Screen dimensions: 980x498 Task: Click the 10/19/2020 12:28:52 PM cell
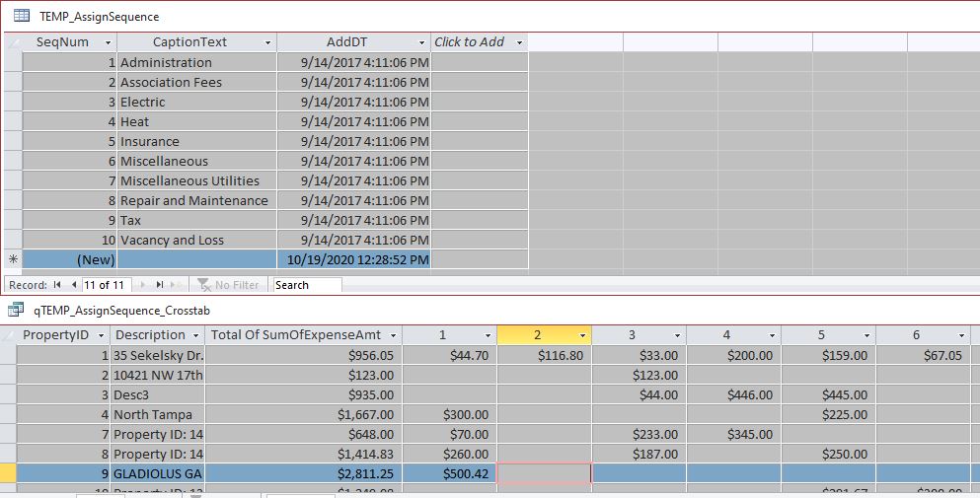coord(353,259)
